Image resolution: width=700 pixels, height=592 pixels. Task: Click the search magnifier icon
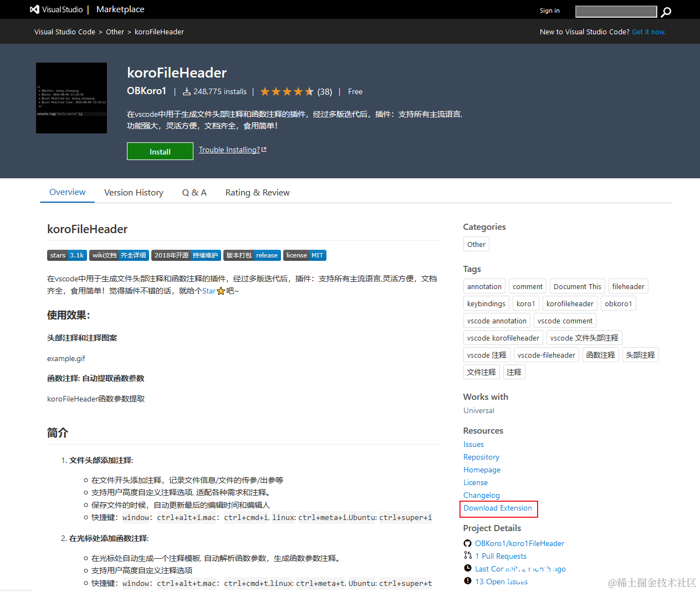pyautogui.click(x=666, y=12)
